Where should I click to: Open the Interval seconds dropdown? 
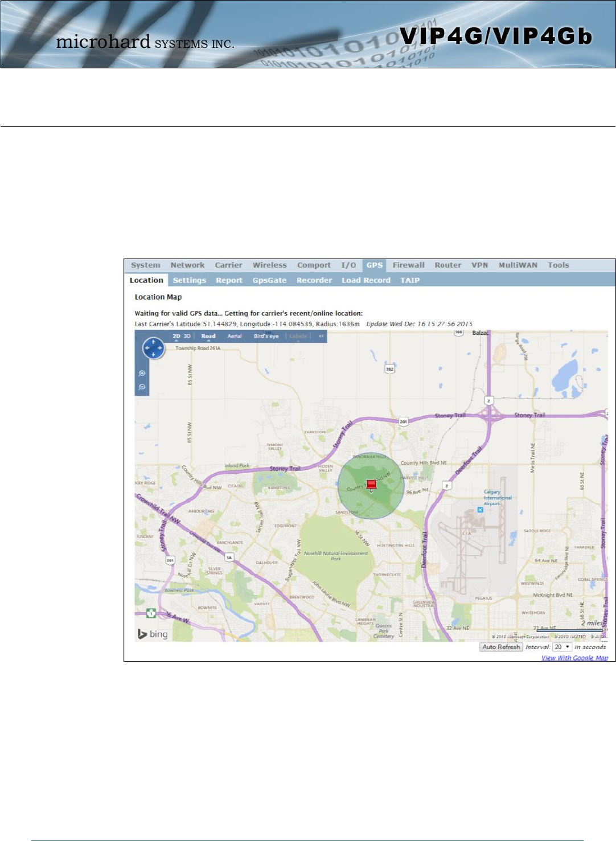pos(562,647)
